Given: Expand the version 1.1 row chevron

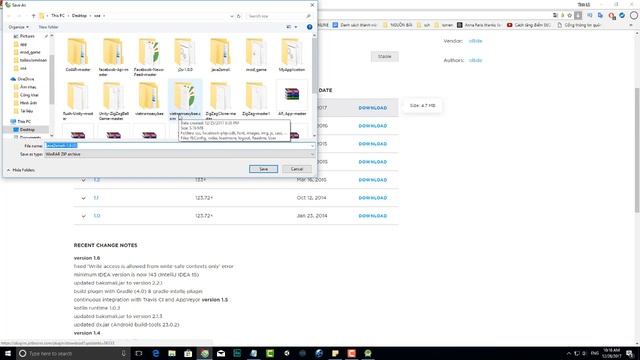Looking at the screenshot, I should tap(84, 198).
